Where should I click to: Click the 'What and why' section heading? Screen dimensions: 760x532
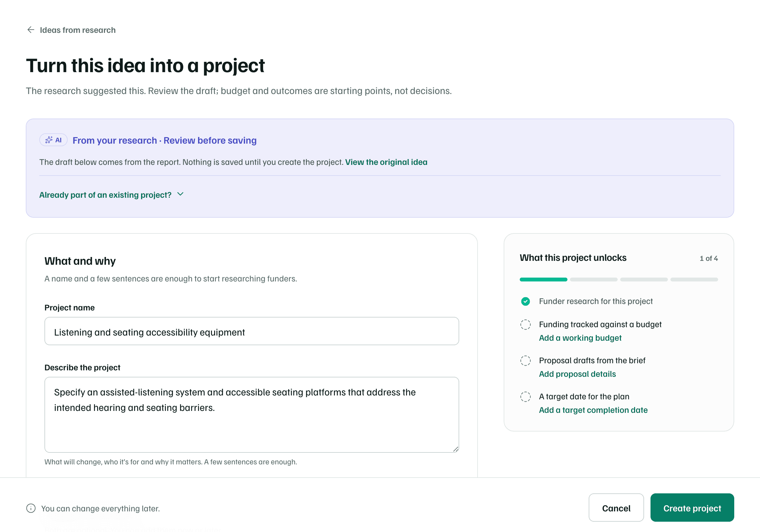[80, 261]
